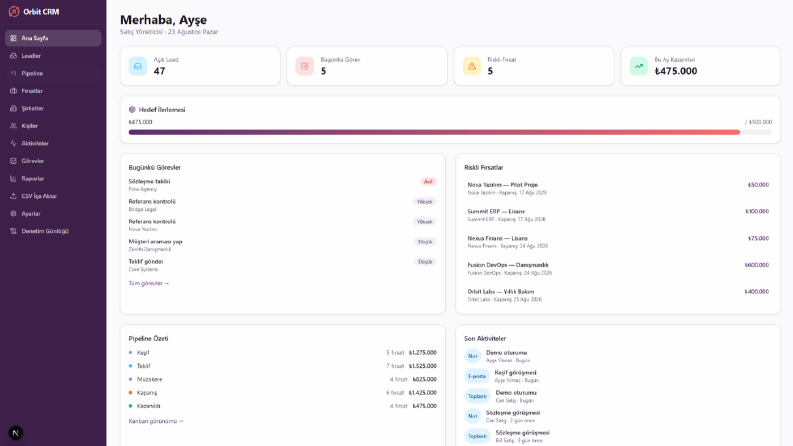
Task: Click the Denetim Günlüğü icon
Action: click(x=13, y=231)
